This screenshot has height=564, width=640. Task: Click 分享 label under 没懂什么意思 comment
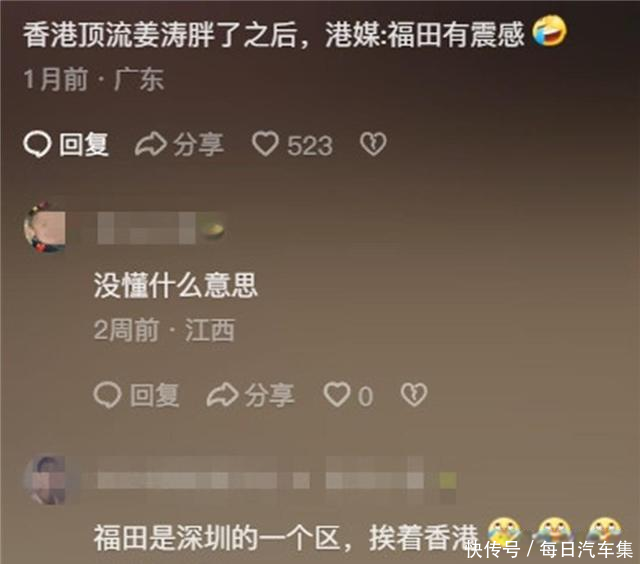click(x=270, y=395)
